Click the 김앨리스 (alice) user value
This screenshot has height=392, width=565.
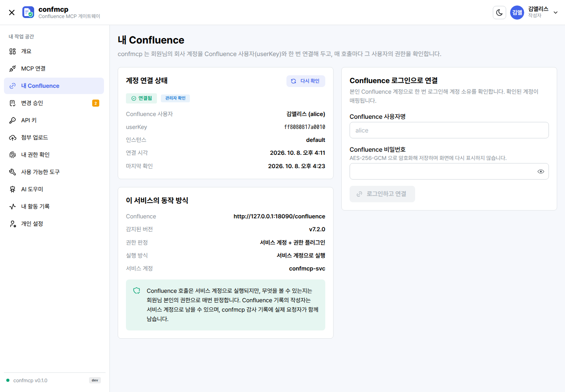[306, 114]
